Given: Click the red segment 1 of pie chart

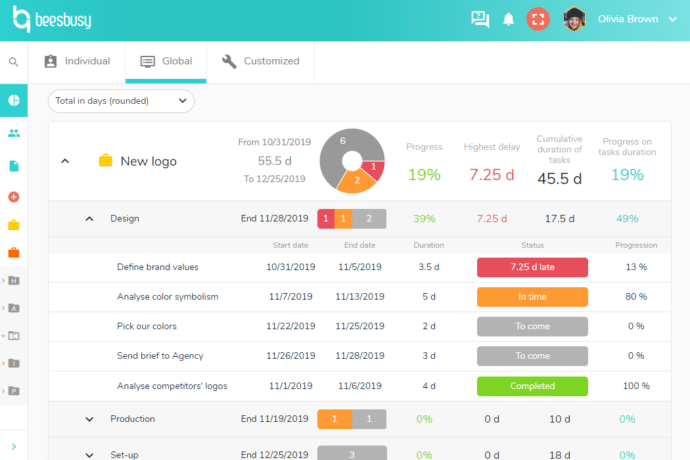Looking at the screenshot, I should (374, 169).
